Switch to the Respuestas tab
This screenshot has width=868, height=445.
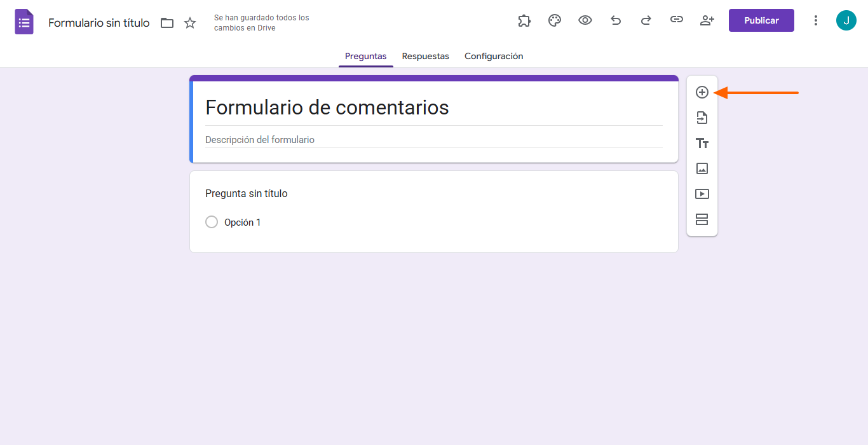coord(426,56)
